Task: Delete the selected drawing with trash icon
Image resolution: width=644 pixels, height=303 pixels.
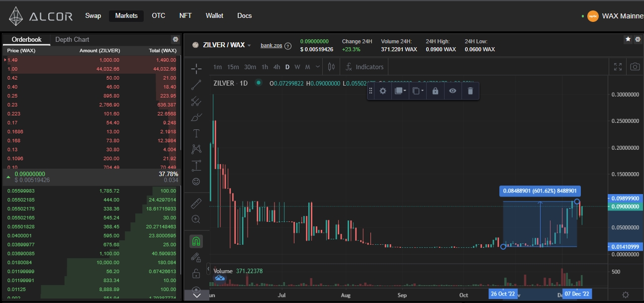Action: click(470, 91)
